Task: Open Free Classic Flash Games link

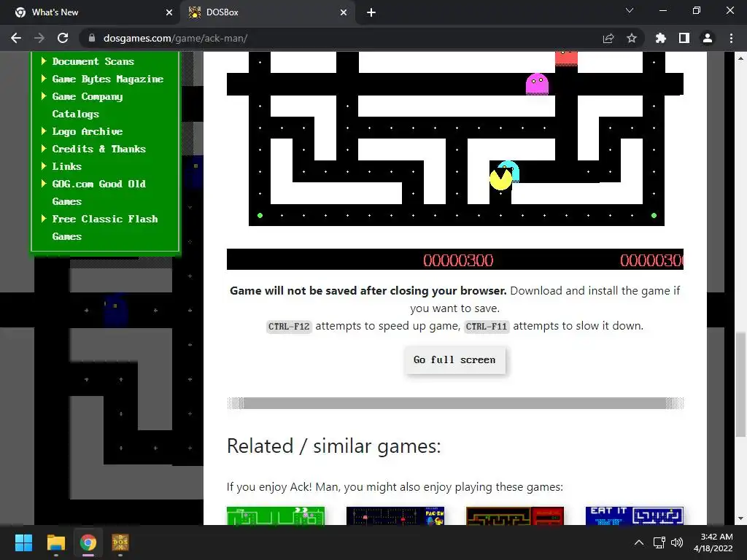Action: pyautogui.click(x=105, y=227)
